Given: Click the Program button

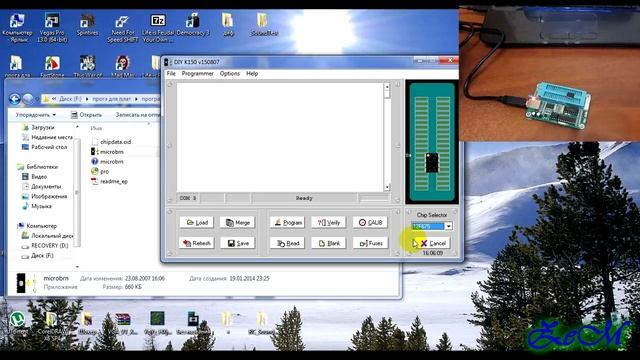Looking at the screenshot, I should pos(287,222).
